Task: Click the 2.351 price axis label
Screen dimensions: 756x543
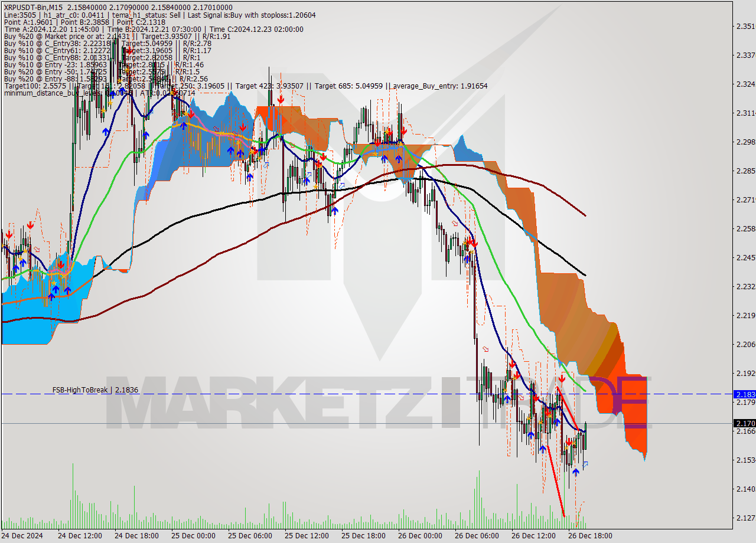Action: 745,26
